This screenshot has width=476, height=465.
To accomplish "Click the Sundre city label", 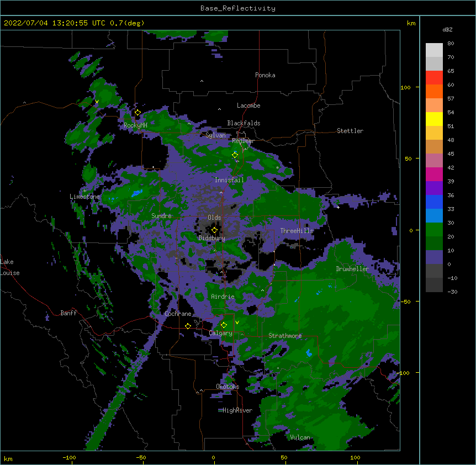I will [161, 216].
